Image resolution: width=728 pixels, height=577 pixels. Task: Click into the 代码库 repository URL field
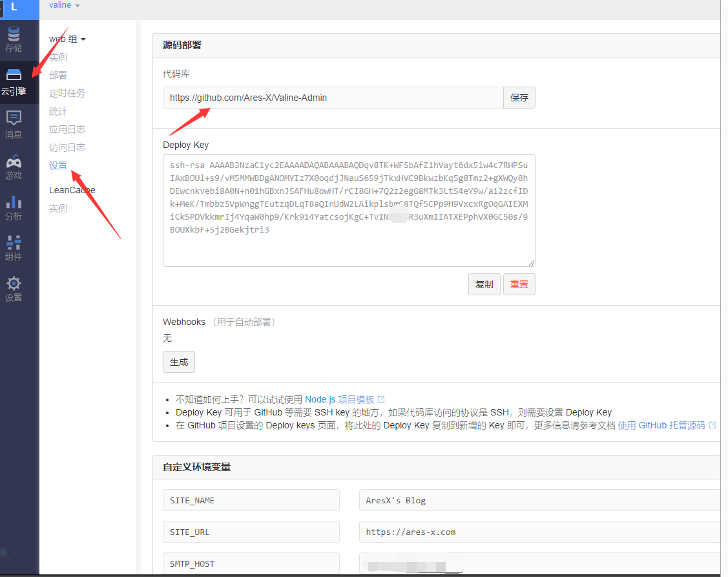tap(333, 98)
